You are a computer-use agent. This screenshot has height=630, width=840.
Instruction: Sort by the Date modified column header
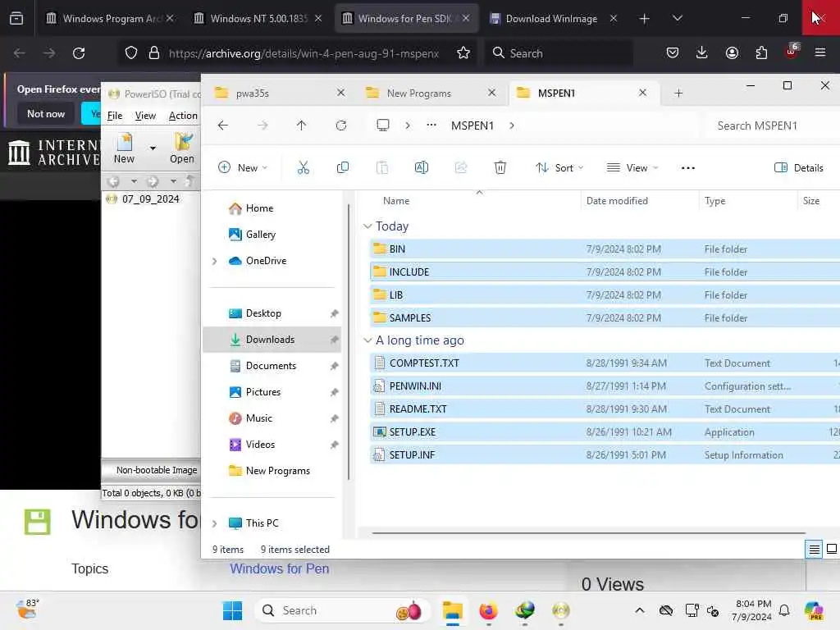tap(617, 201)
